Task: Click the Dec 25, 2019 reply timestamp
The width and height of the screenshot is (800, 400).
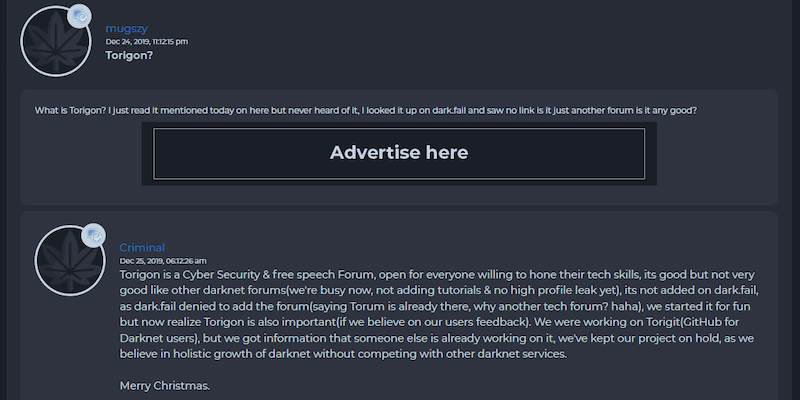Action: coord(163,261)
